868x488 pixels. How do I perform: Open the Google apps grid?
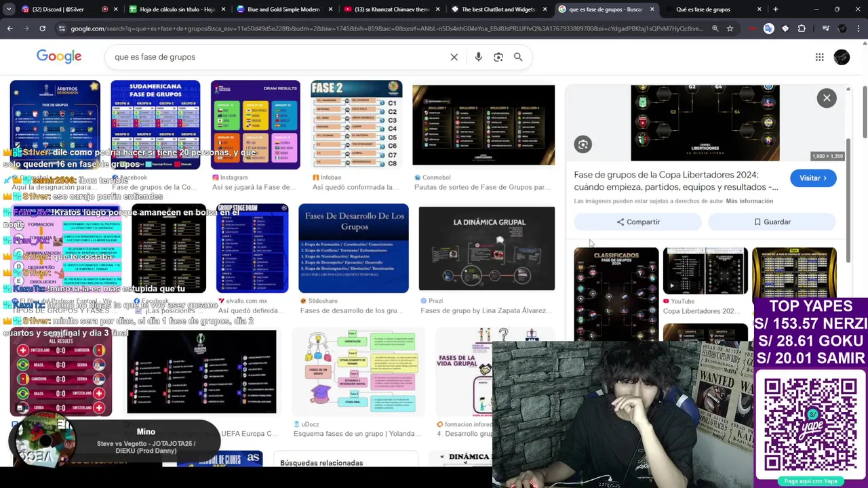819,57
